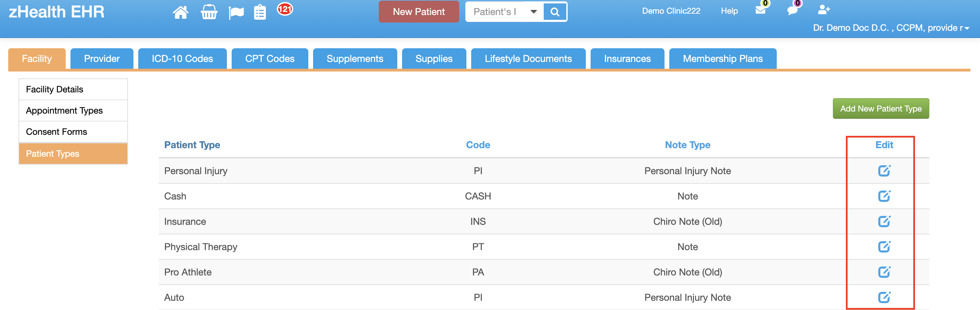The image size is (980, 310).
Task: Click the Note Type column header
Action: tap(687, 145)
